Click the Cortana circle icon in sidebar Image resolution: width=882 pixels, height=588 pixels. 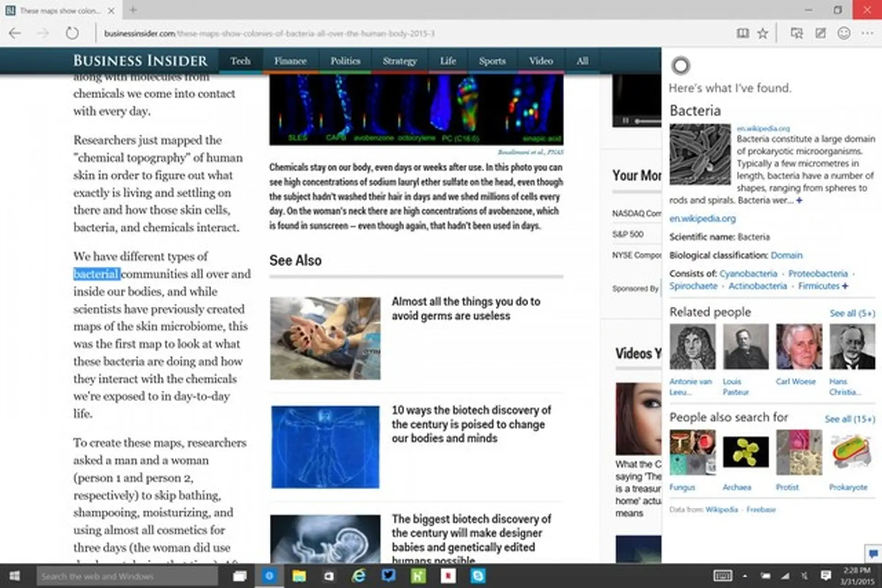click(680, 66)
